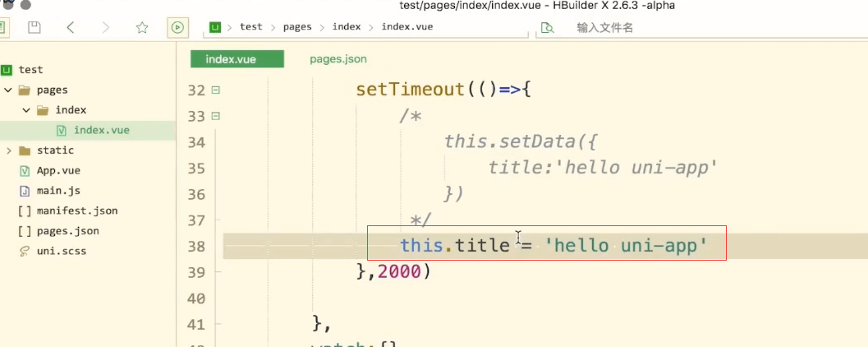Click the commented this.setData text
Viewport: 868px width, 347px height.
pos(521,142)
